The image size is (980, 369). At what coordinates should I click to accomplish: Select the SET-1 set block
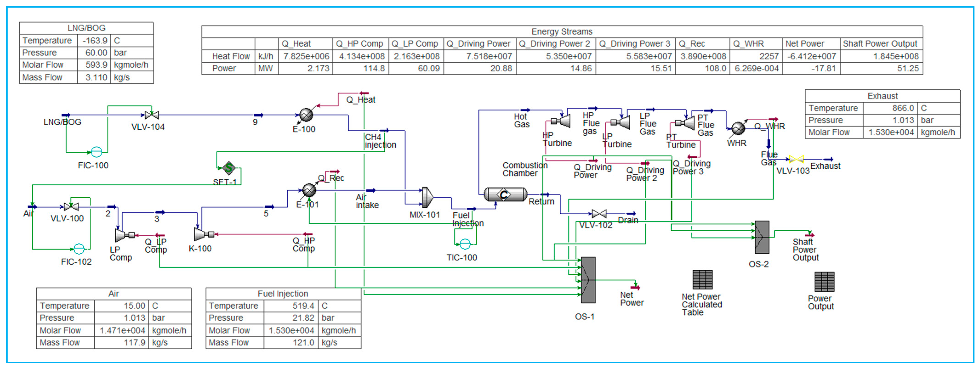click(229, 168)
